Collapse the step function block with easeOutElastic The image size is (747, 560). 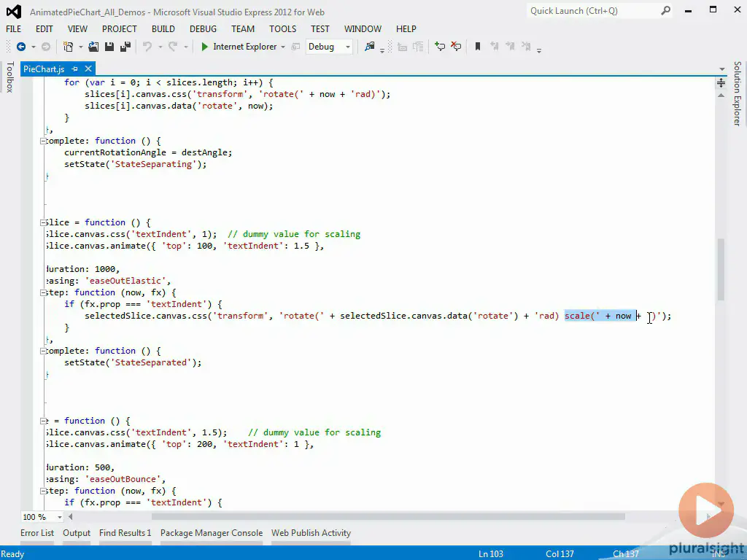pos(43,293)
